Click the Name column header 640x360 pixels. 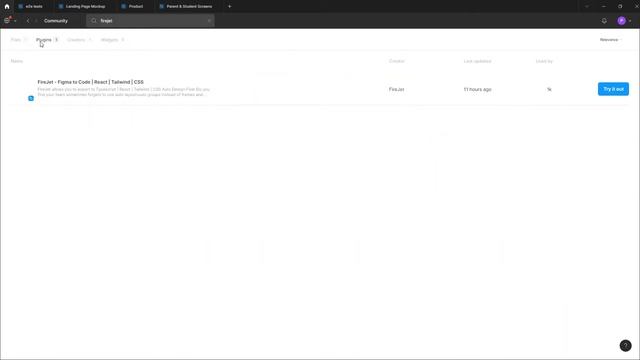(17, 61)
